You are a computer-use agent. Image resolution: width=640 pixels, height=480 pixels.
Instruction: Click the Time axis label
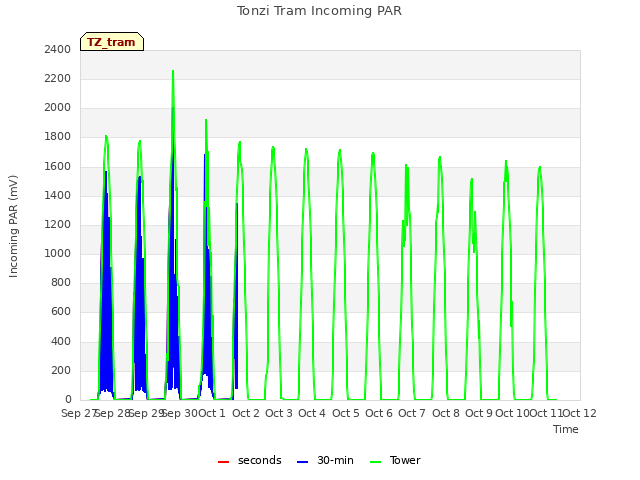pos(566,429)
